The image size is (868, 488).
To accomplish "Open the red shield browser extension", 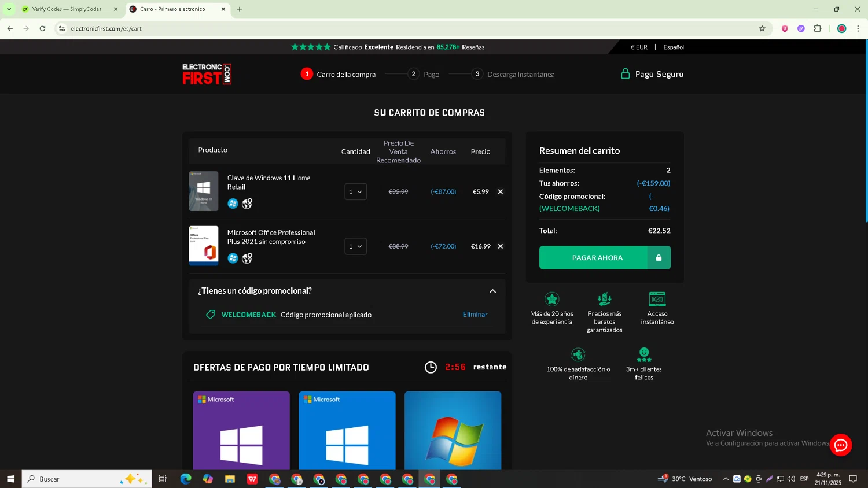I will pyautogui.click(x=785, y=28).
